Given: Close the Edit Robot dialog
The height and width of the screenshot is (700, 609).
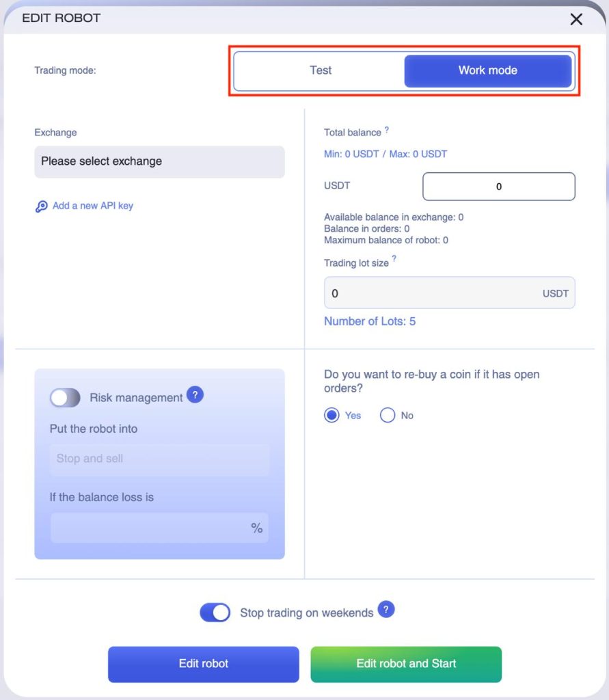Looking at the screenshot, I should pyautogui.click(x=576, y=19).
